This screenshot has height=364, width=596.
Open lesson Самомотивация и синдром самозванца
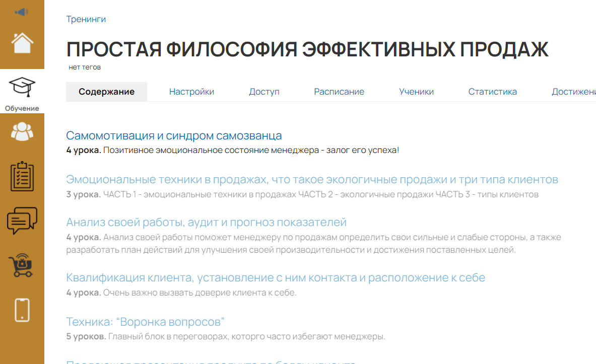click(174, 135)
